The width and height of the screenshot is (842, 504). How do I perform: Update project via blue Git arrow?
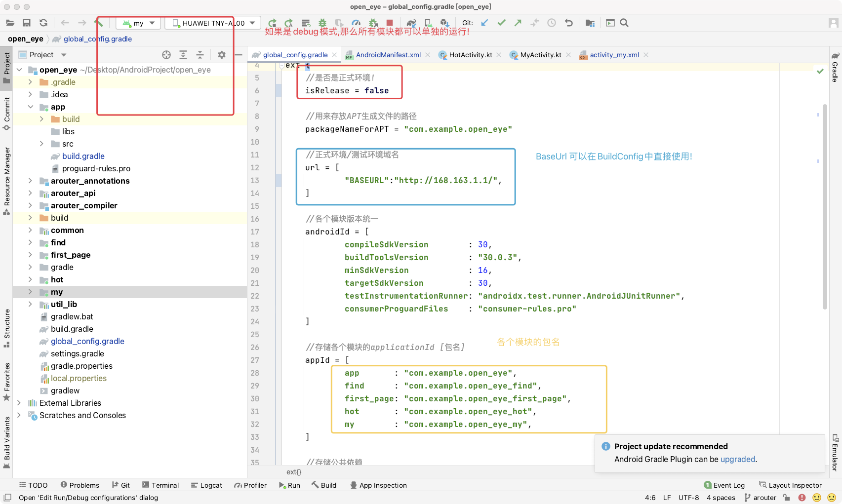[484, 23]
